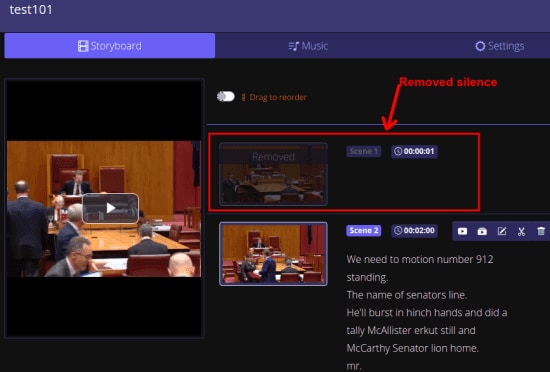Screen dimensions: 550x372
Task: Select the Scene 2 thumbnail
Action: tap(273, 253)
